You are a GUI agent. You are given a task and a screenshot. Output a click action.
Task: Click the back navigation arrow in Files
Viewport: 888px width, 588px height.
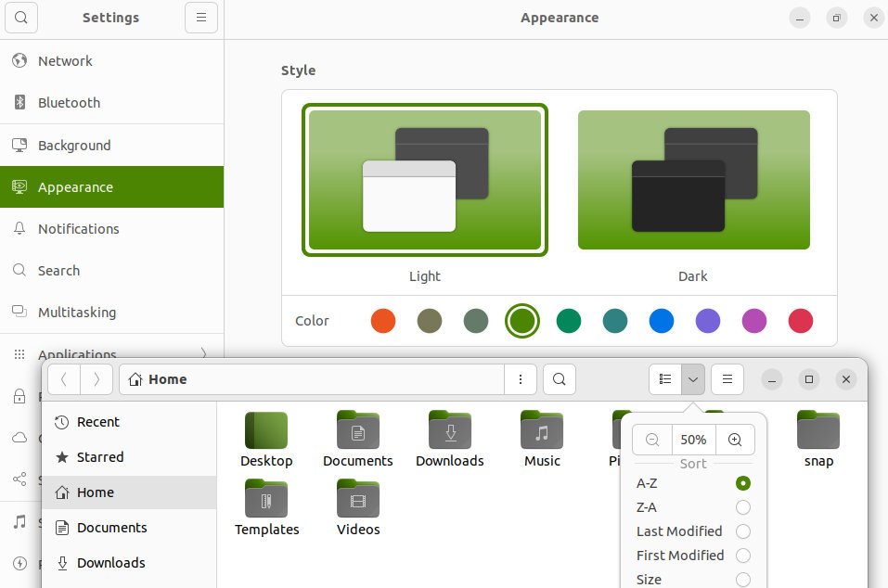[63, 379]
